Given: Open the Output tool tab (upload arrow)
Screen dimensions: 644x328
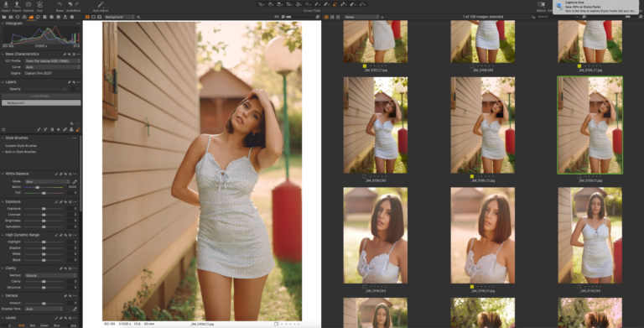Looking at the screenshot, I should [65, 17].
